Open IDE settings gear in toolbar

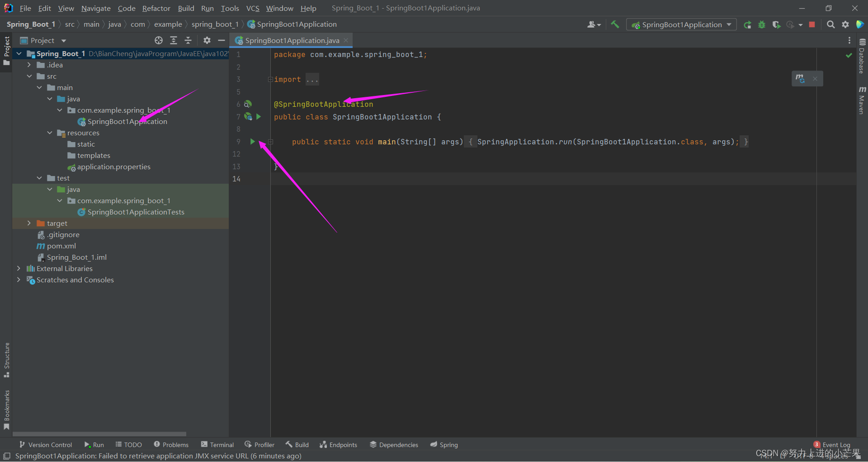click(845, 25)
